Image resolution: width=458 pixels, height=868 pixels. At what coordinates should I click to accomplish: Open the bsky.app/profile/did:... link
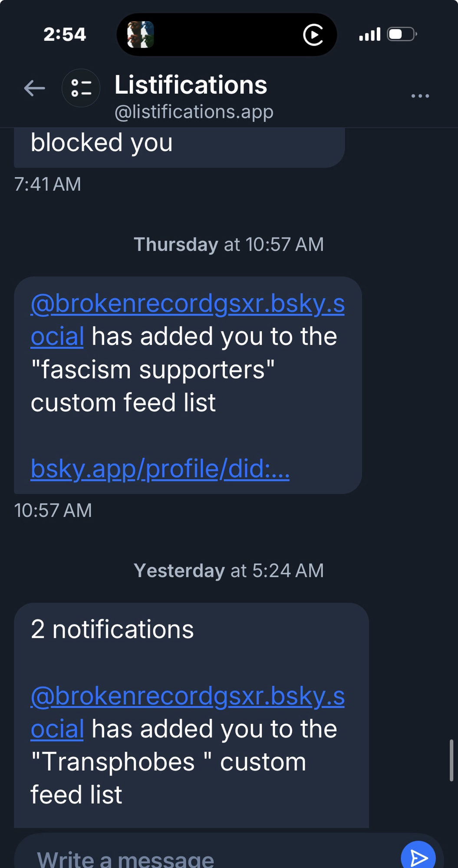coord(160,469)
